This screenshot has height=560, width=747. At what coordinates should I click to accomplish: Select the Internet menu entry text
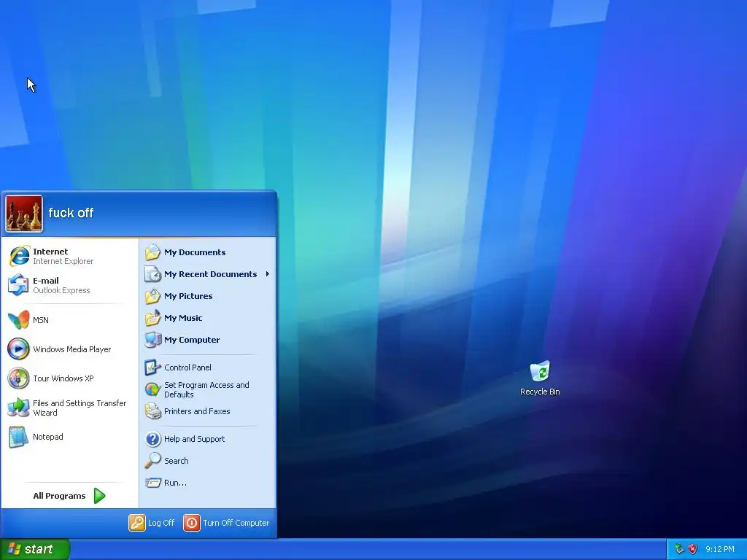(x=50, y=252)
